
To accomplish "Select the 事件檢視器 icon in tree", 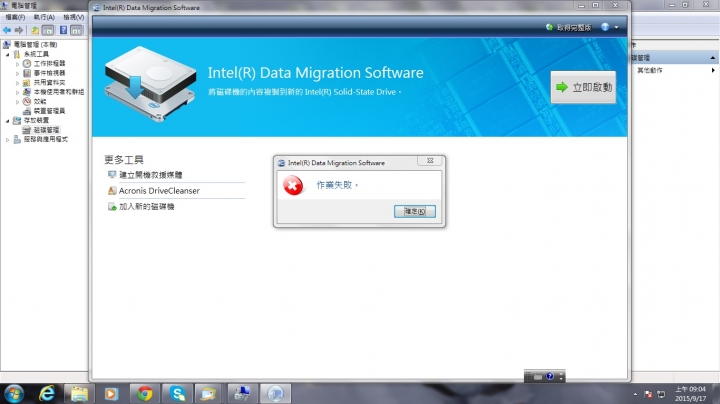I will pyautogui.click(x=27, y=73).
